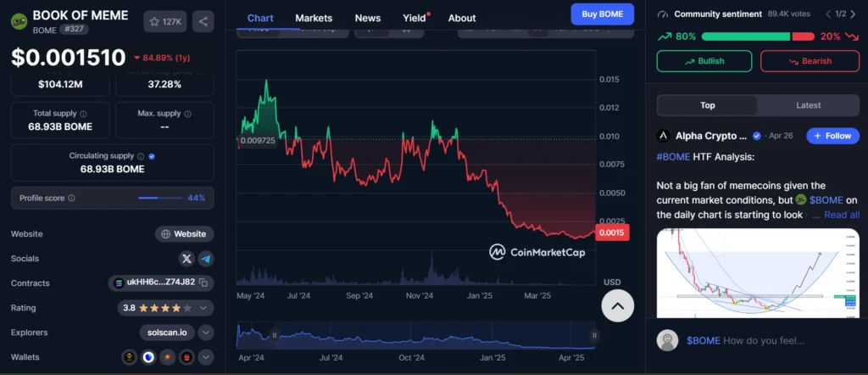Show info tooltip for Max. supply
Image resolution: width=868 pixels, height=375 pixels.
187,114
